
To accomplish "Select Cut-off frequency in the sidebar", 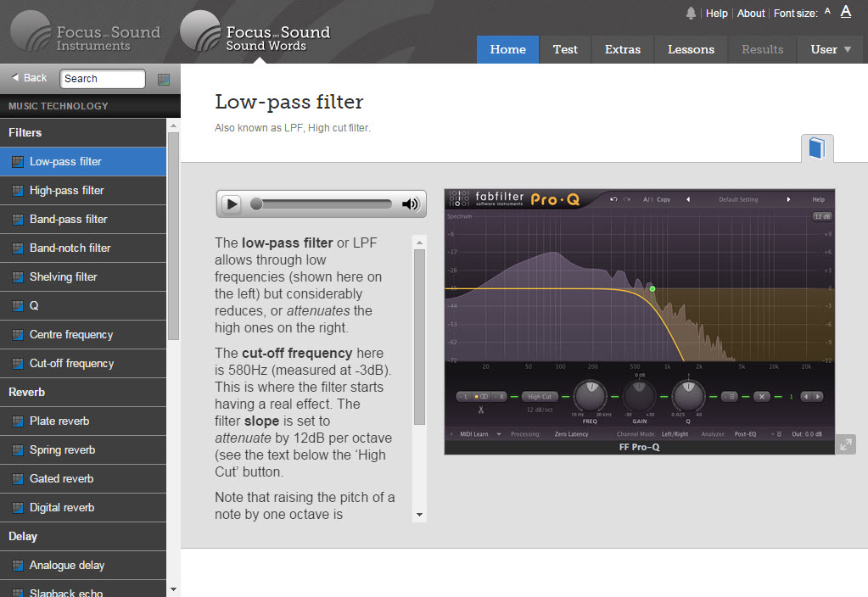I will coord(83,364).
